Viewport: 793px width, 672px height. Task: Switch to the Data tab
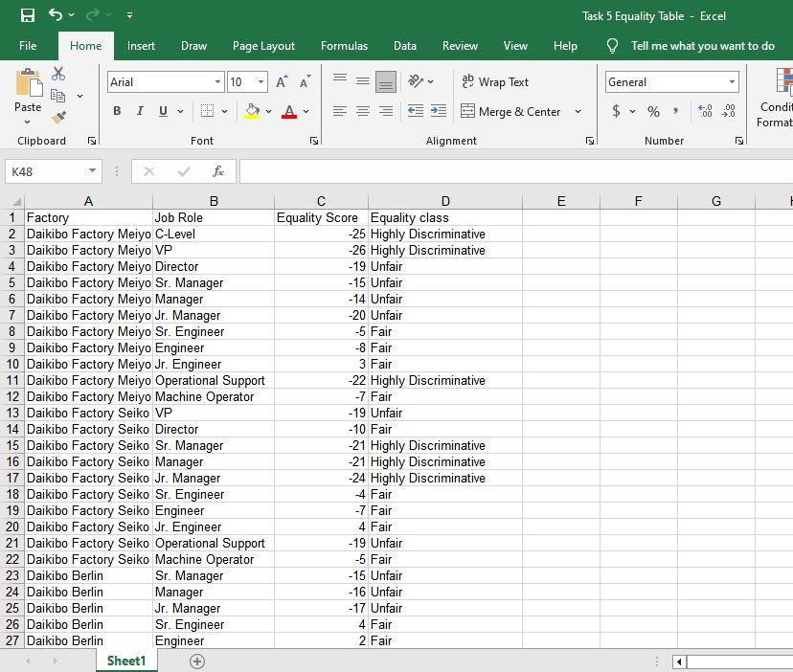(405, 46)
